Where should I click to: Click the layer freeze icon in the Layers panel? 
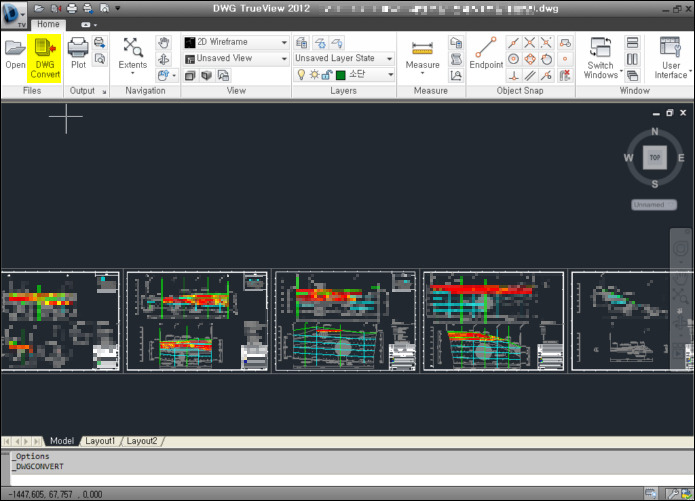pos(320,43)
